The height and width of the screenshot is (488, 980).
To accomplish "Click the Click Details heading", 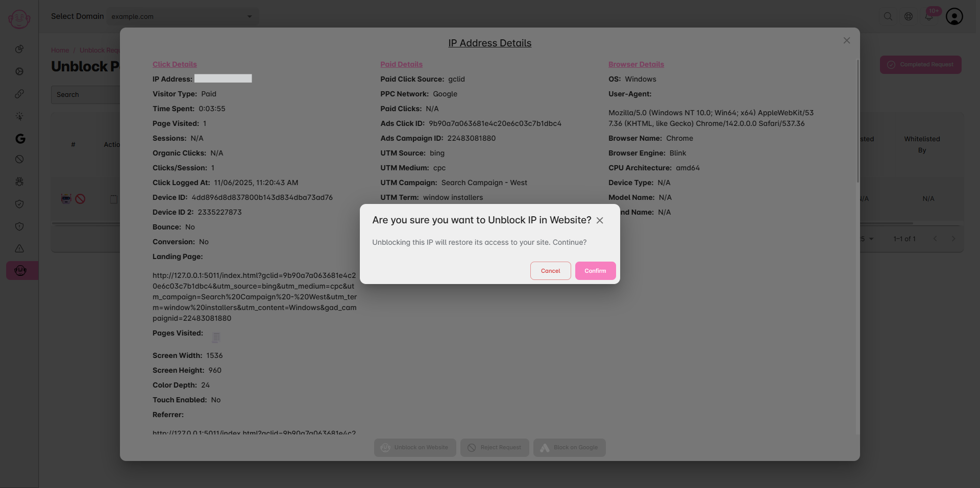I will [175, 64].
